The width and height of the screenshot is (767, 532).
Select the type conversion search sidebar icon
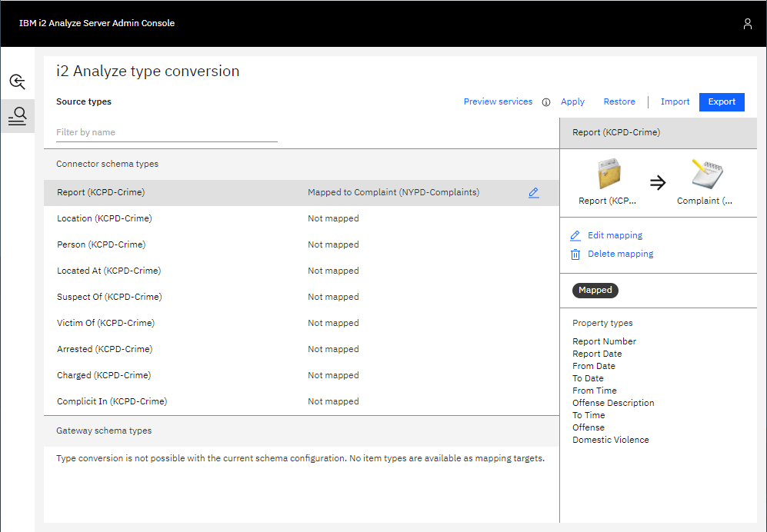click(x=17, y=116)
